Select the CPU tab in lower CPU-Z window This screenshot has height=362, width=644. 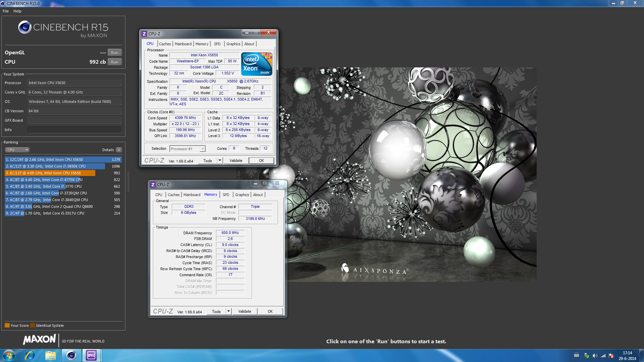tap(159, 195)
